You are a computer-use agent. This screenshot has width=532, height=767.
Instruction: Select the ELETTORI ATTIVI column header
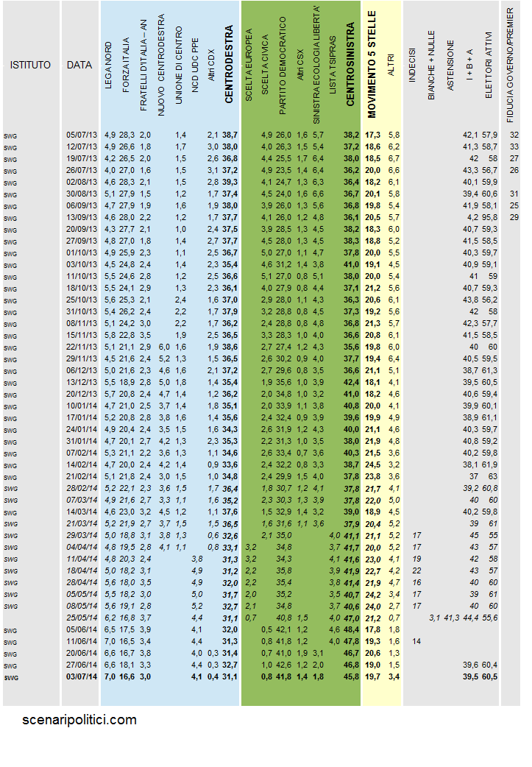[489, 66]
